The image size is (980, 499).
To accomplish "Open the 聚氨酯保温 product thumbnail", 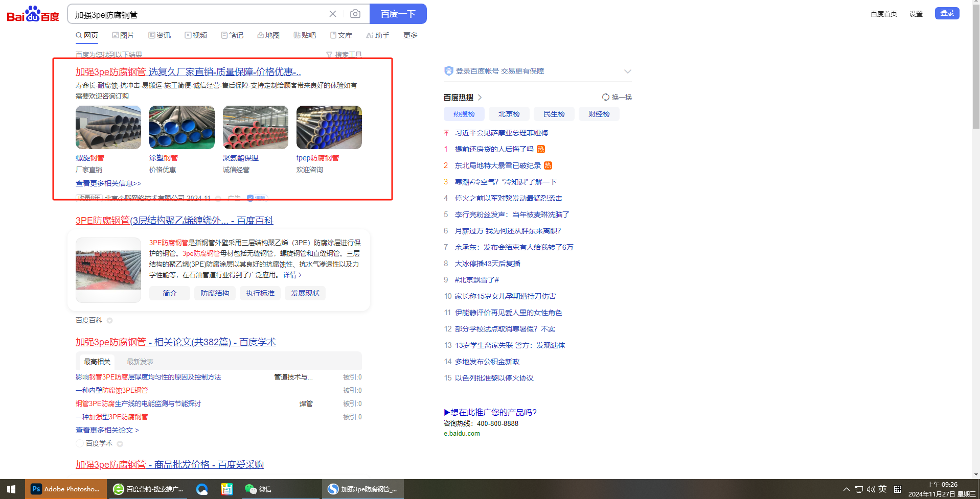I will (x=256, y=127).
